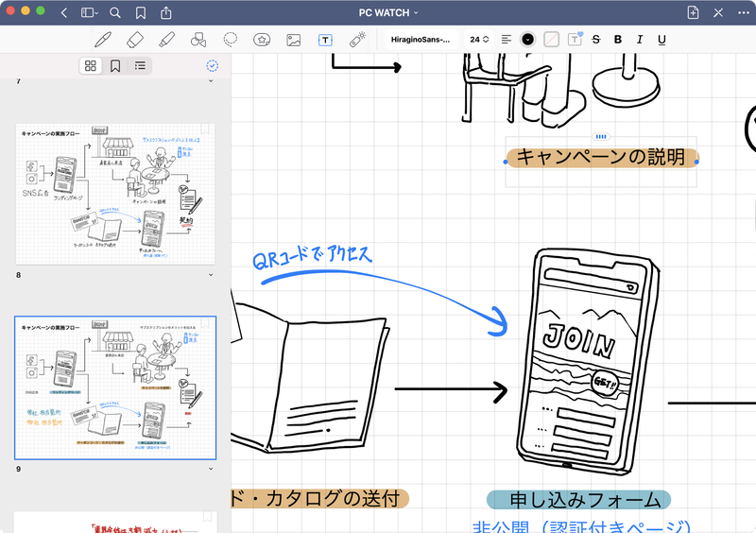Image resolution: width=756 pixels, height=533 pixels.
Task: Open the search magnifier in title bar
Action: [x=114, y=12]
